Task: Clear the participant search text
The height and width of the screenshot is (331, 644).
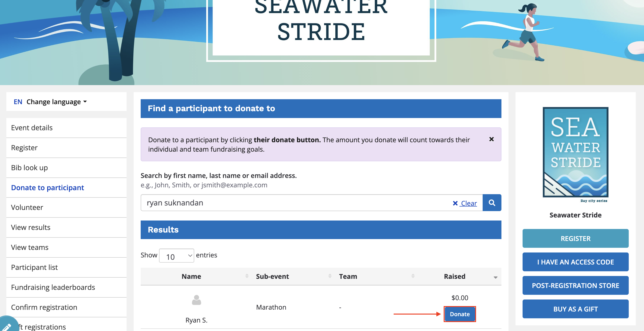Action: pos(465,203)
